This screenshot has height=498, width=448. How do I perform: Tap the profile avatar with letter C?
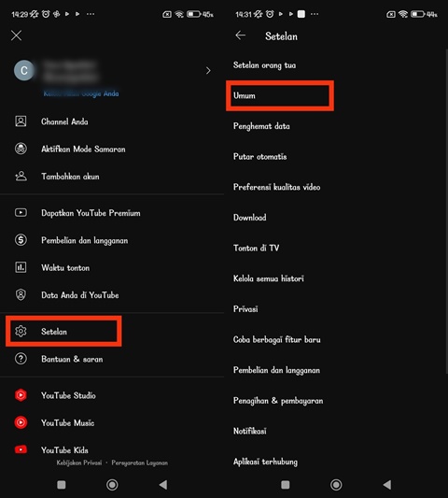(x=23, y=70)
